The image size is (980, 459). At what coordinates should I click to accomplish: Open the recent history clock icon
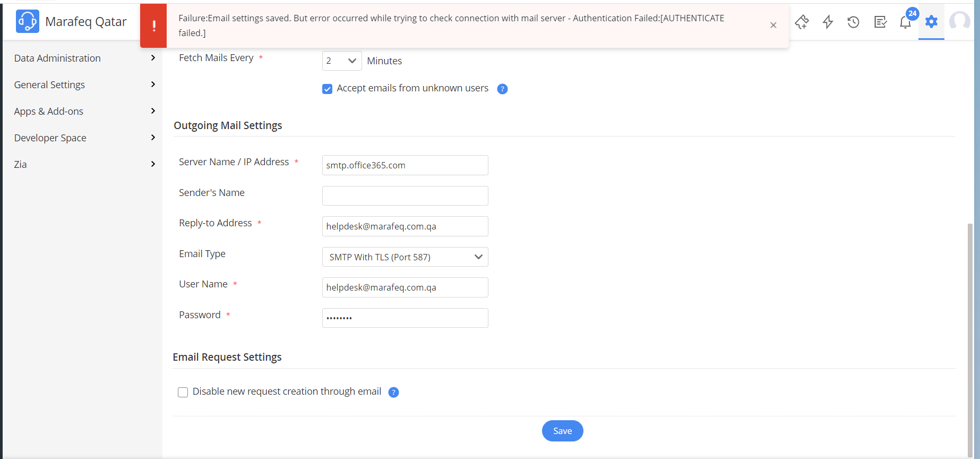(x=853, y=22)
